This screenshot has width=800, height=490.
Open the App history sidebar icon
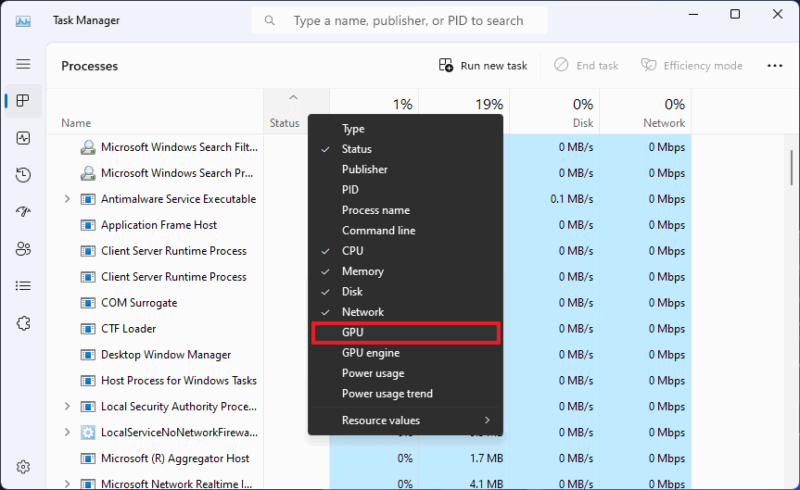tap(23, 175)
